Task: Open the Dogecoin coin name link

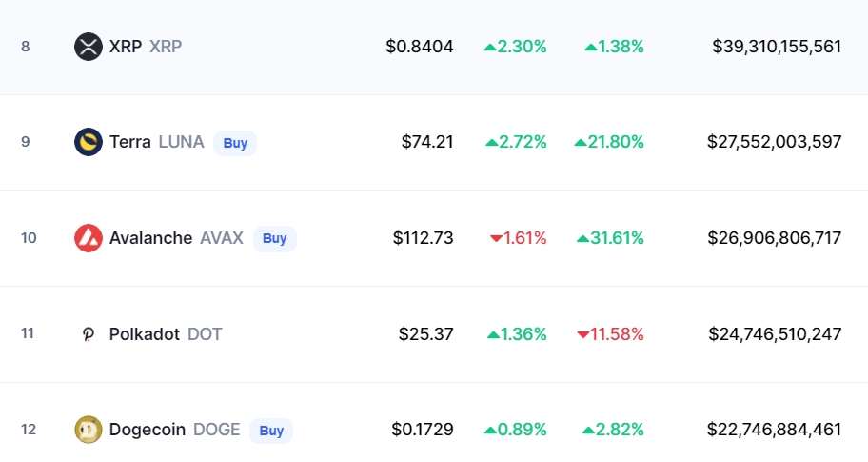Action: (148, 430)
